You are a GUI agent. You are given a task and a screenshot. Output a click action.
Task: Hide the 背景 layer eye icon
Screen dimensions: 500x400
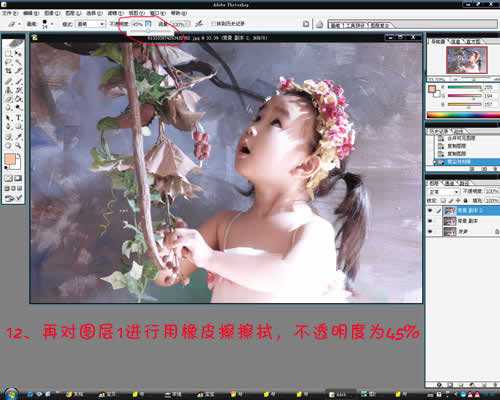pos(430,231)
